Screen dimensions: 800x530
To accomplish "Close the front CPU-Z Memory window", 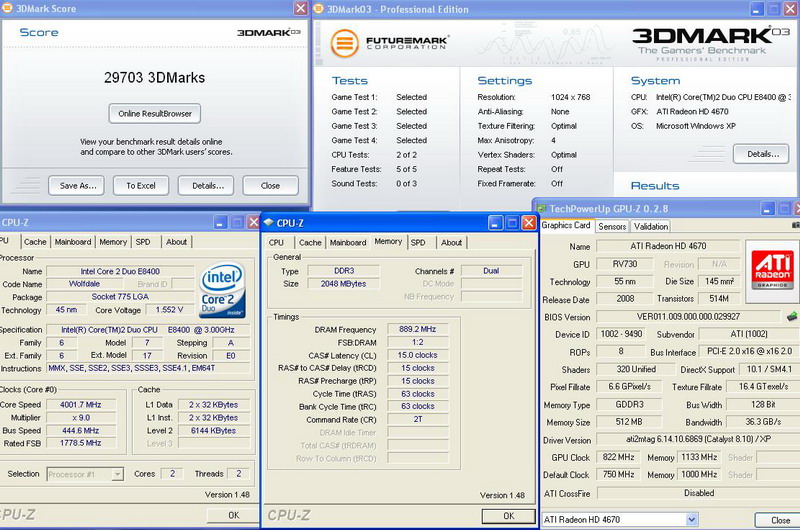I will pos(529,222).
